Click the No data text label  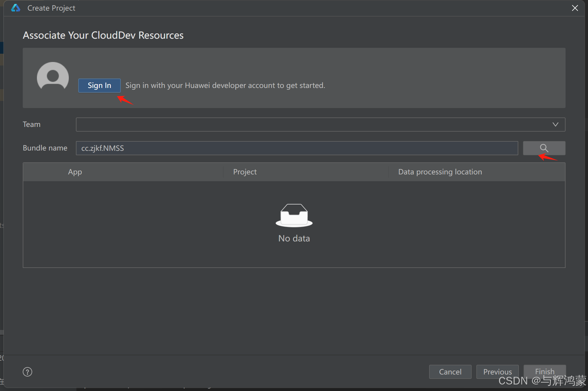(x=294, y=238)
